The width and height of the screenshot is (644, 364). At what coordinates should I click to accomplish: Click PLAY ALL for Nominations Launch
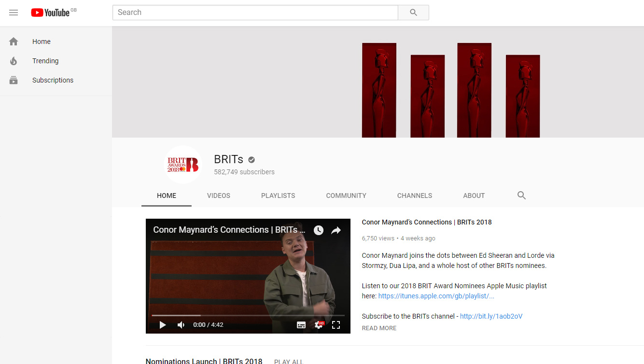[x=289, y=362]
